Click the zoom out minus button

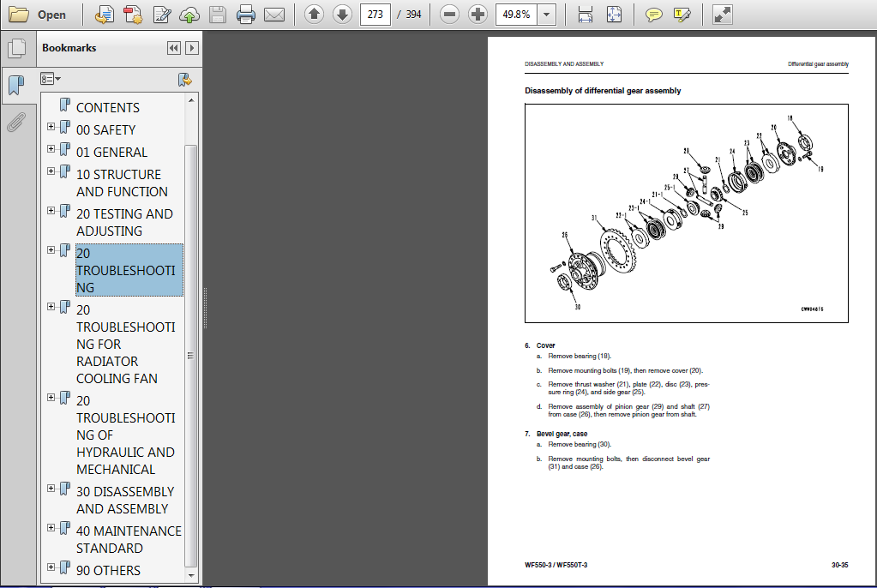pyautogui.click(x=449, y=15)
